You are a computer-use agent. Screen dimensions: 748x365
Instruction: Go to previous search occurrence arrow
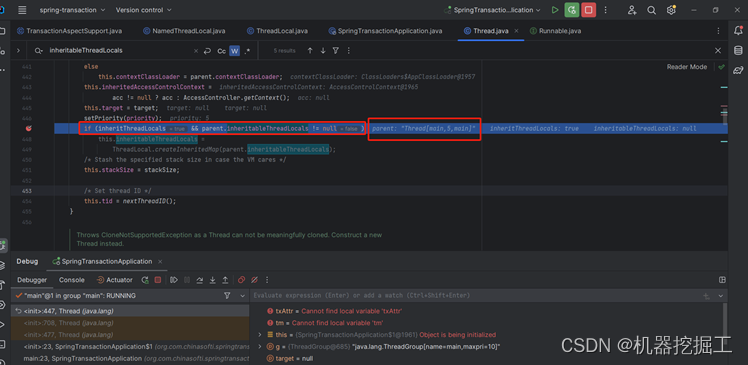click(310, 51)
